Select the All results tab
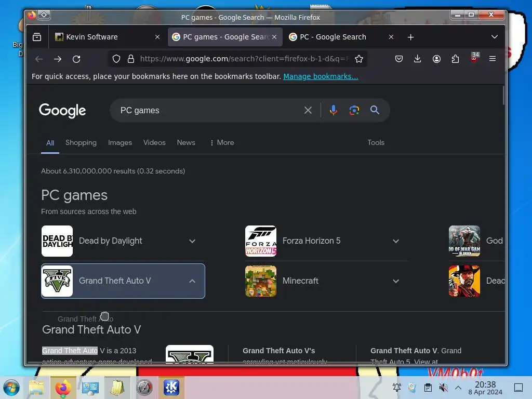The width and height of the screenshot is (532, 399). click(50, 143)
